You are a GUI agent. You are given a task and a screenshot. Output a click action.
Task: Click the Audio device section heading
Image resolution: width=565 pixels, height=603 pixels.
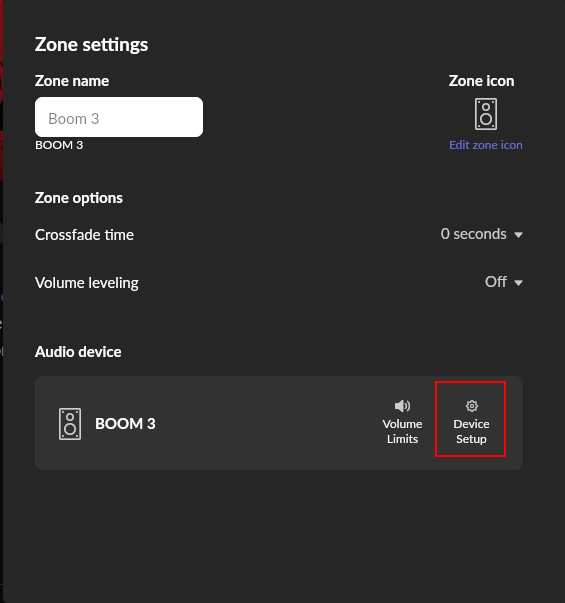tap(78, 352)
